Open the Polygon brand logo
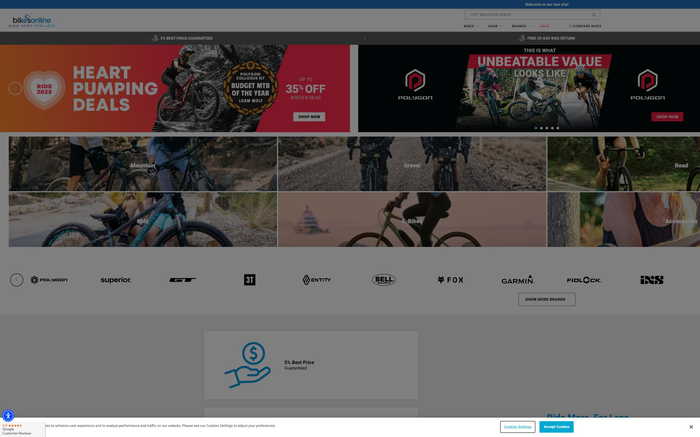Image resolution: width=700 pixels, height=437 pixels. [49, 280]
